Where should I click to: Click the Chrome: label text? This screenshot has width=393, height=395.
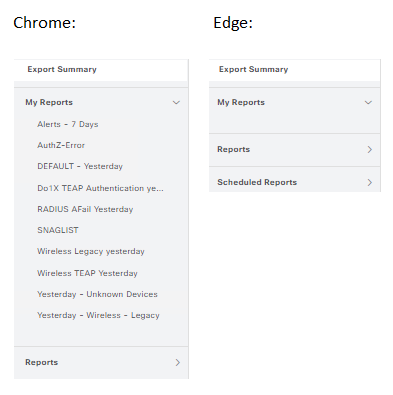[45, 23]
